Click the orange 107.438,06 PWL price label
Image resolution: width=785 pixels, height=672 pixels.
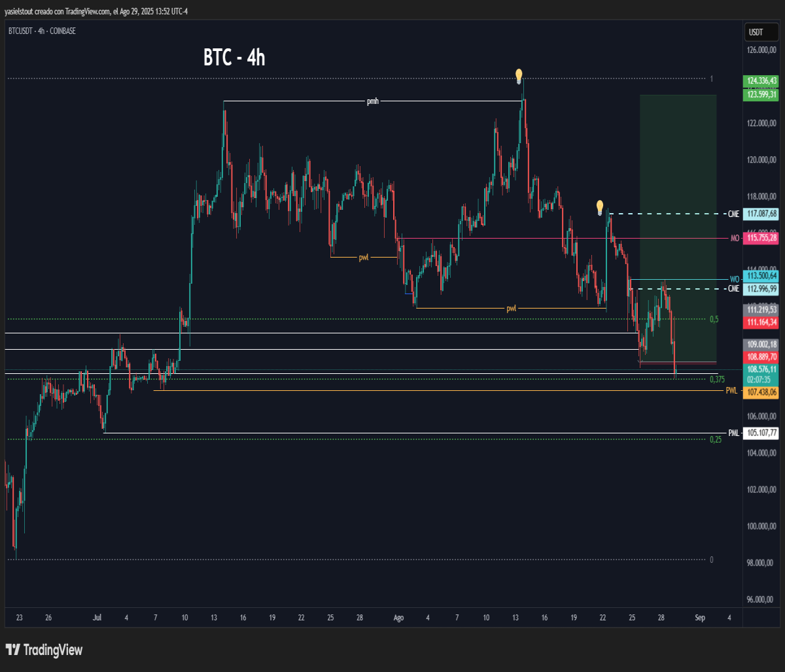pos(761,392)
